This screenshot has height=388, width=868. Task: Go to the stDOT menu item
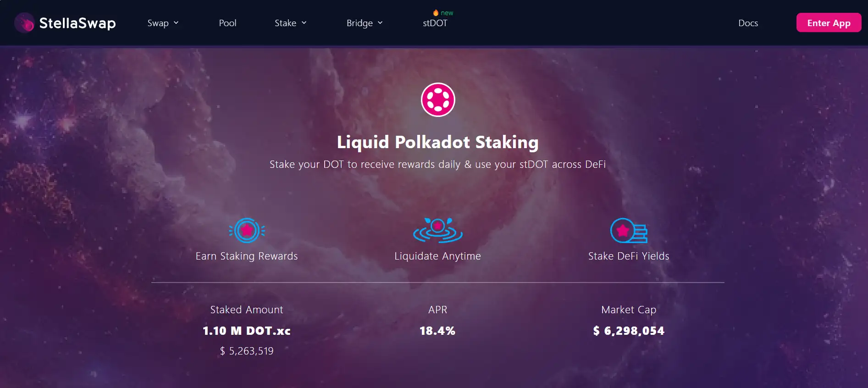tap(435, 23)
